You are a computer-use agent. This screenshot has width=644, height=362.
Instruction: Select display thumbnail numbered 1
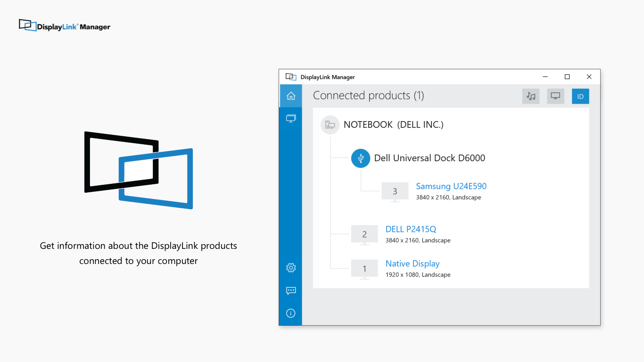pyautogui.click(x=364, y=269)
